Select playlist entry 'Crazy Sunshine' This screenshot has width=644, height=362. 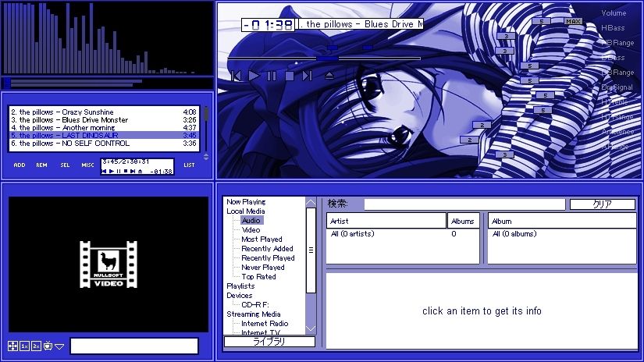tap(104, 112)
